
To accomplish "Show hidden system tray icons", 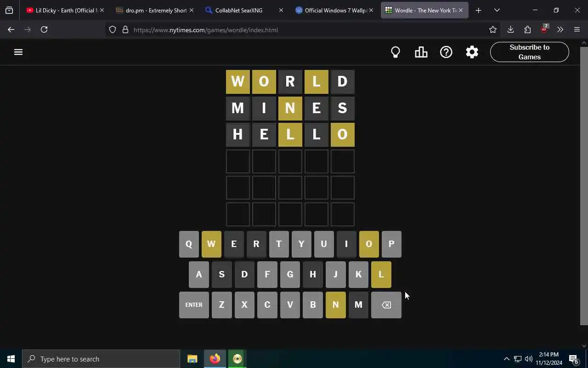I will click(x=506, y=359).
